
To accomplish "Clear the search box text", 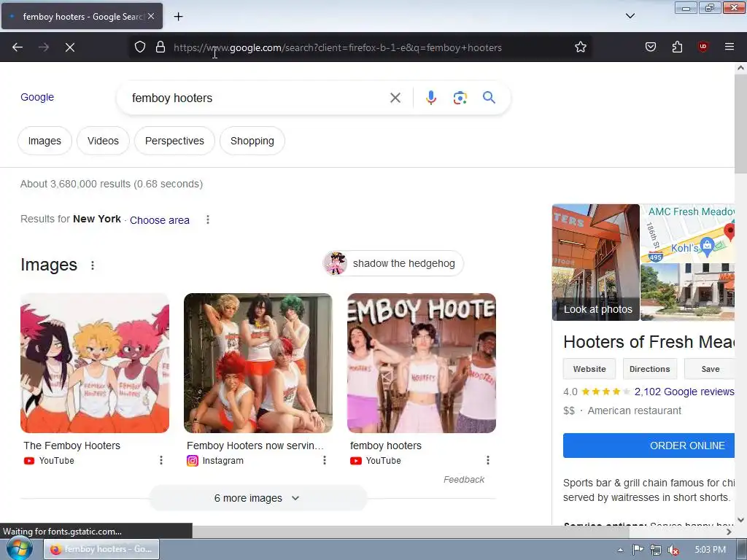I will (395, 98).
